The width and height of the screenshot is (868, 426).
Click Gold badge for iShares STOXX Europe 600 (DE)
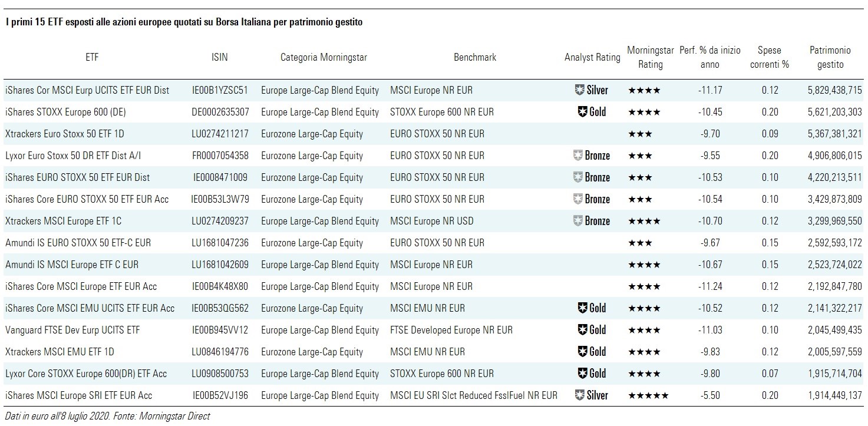pyautogui.click(x=592, y=112)
